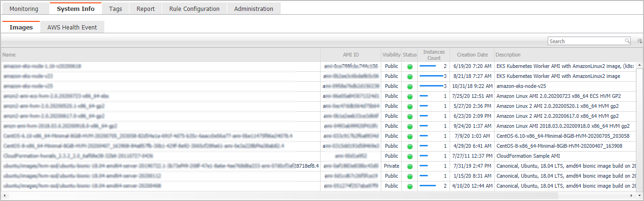The width and height of the screenshot is (644, 201).
Task: Open the AWS Health Event tab
Action: click(x=72, y=28)
